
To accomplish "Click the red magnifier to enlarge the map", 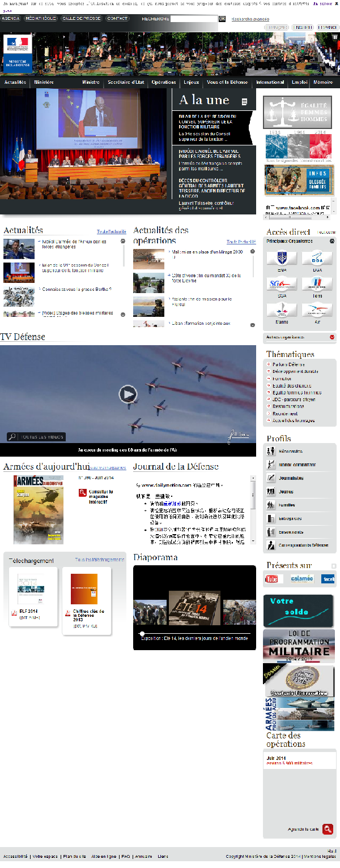I will [x=328, y=830].
